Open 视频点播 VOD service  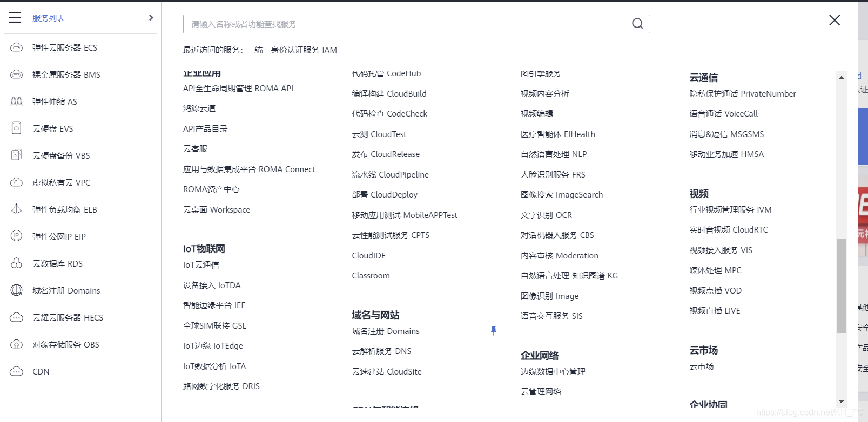pos(716,290)
